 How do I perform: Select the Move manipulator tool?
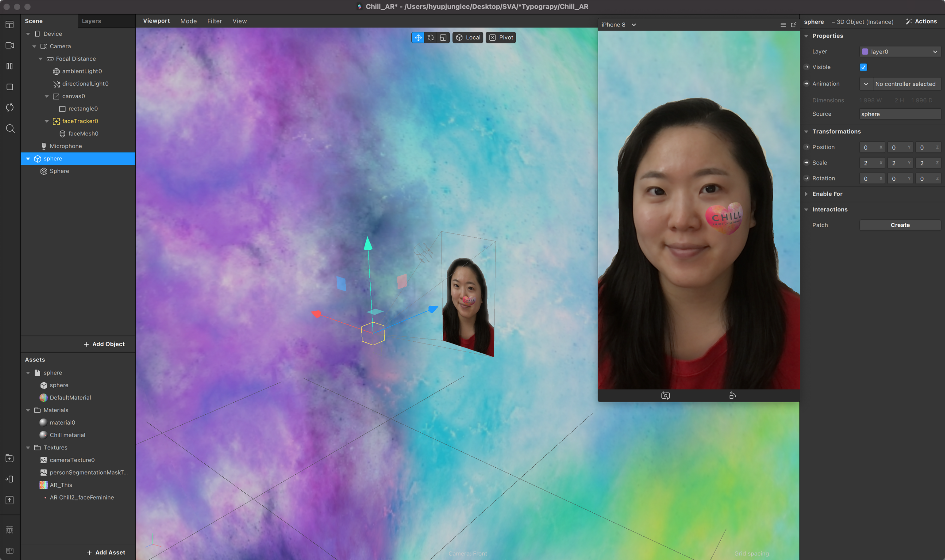tap(418, 37)
